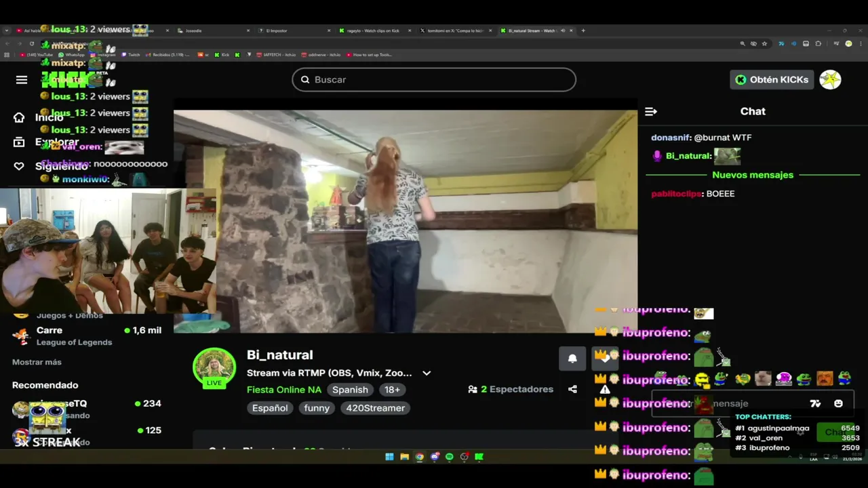Open the hamburger sidebar menu
868x488 pixels.
(22, 80)
